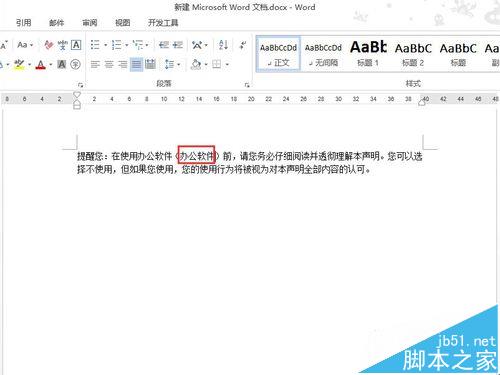The image size is (500, 375).
Task: Open the Font dialog launcher
Action: [80, 85]
